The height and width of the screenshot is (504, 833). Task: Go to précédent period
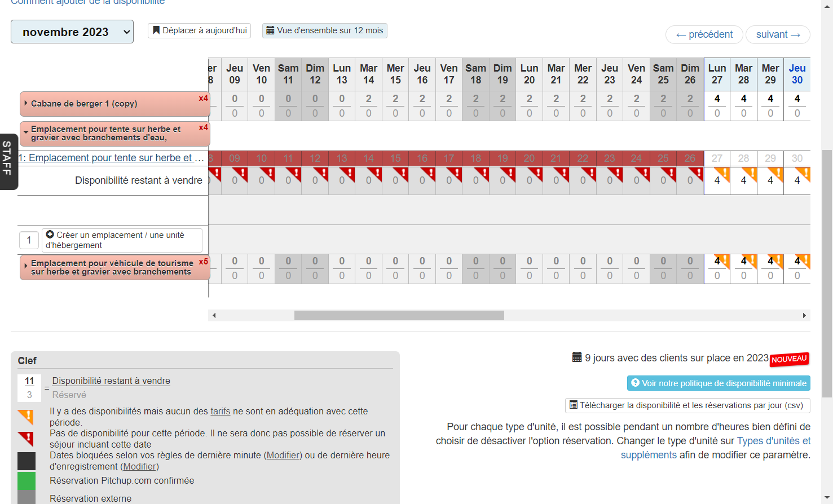click(704, 34)
